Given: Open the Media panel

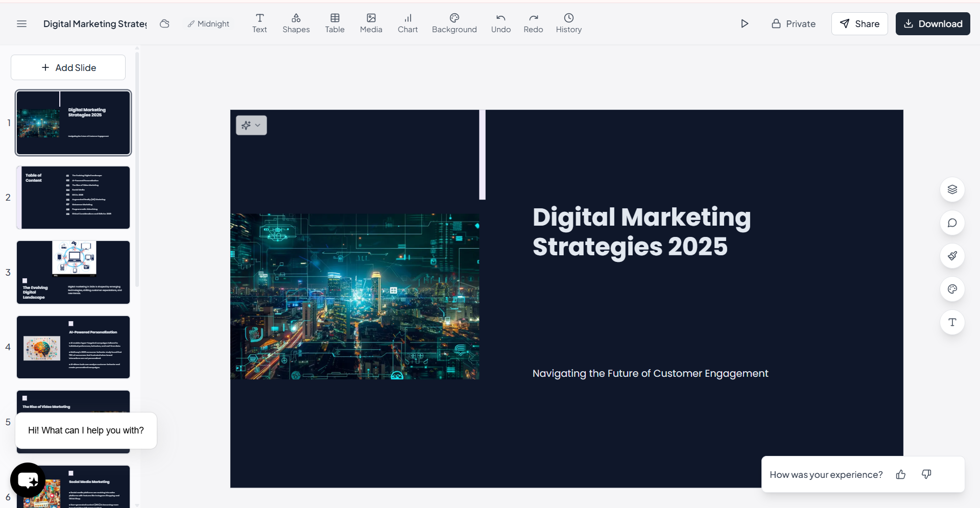Looking at the screenshot, I should point(371,23).
